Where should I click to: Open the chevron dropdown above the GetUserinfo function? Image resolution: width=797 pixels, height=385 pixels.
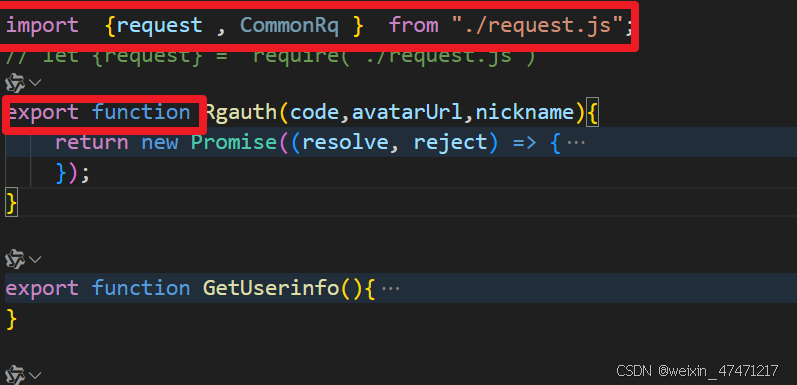pyautogui.click(x=35, y=259)
